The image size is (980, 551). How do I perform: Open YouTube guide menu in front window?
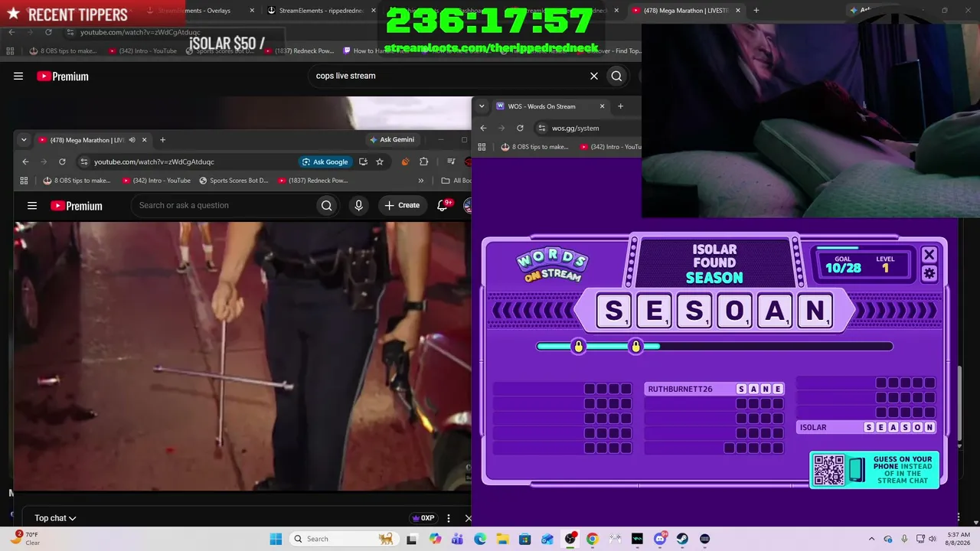click(x=32, y=205)
